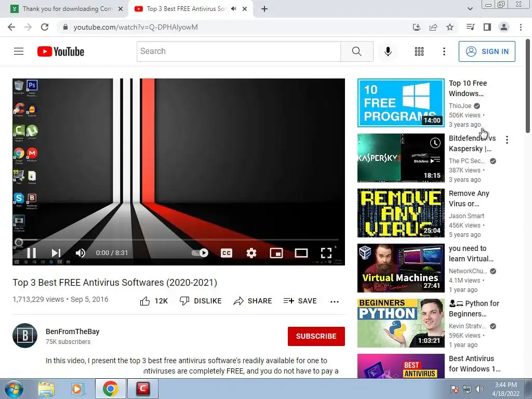Viewport: 532px width, 399px height.
Task: Open the red Comodo taskbar app
Action: [x=143, y=389]
